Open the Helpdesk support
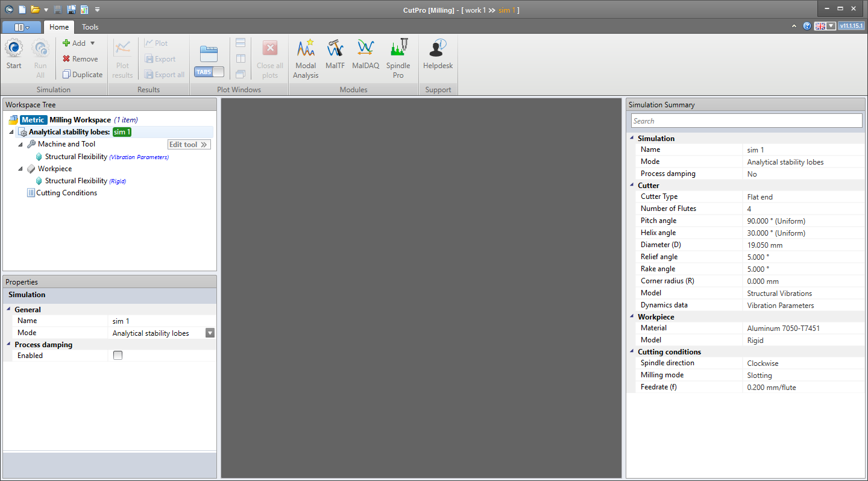This screenshot has height=481, width=868. click(438, 55)
